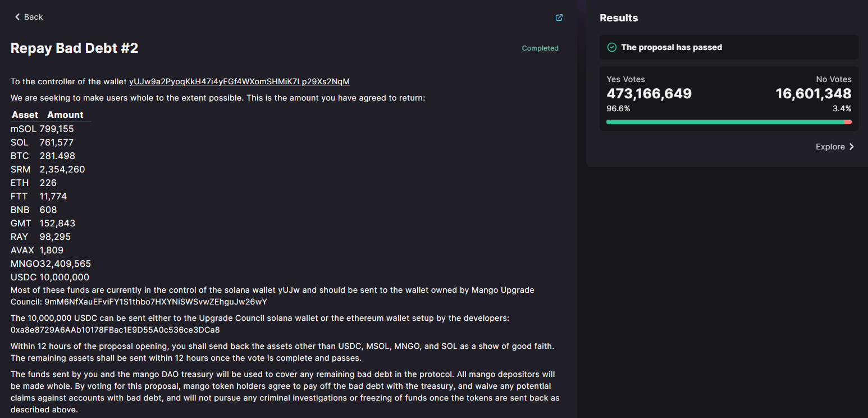Click the green check circle icon

tap(612, 47)
